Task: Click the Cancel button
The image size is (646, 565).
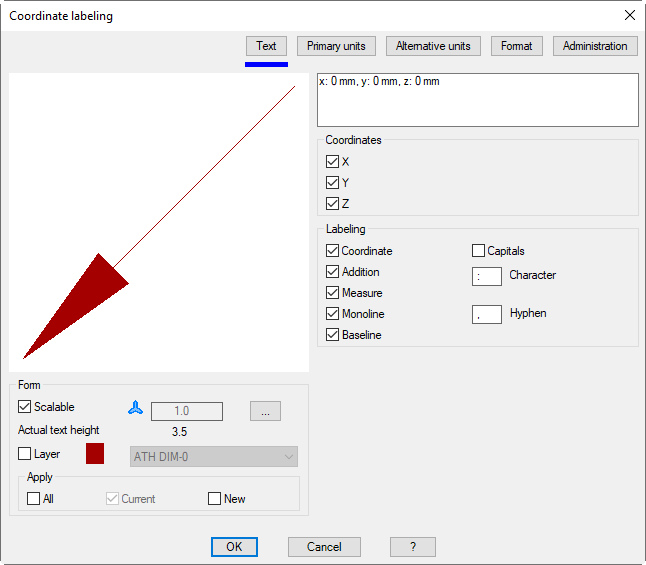Action: pyautogui.click(x=324, y=547)
